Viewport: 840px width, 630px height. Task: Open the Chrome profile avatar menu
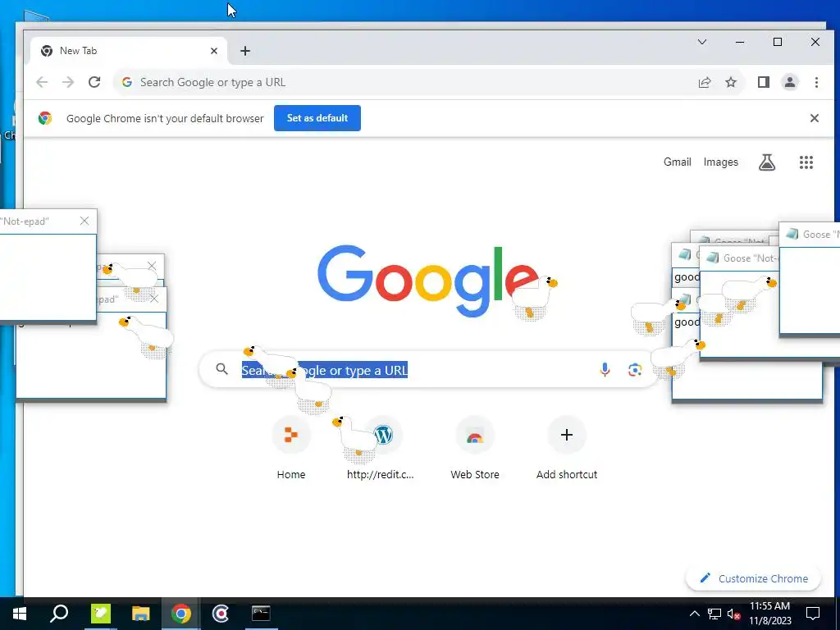(790, 82)
